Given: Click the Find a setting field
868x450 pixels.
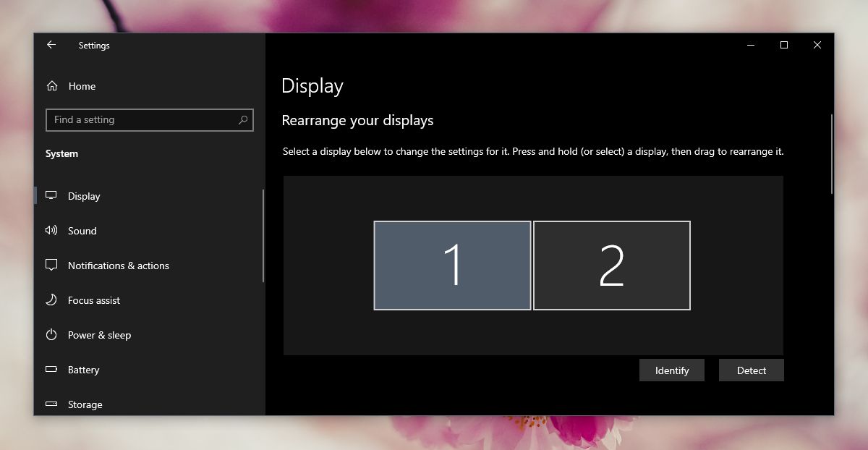Looking at the screenshot, I should (x=150, y=120).
